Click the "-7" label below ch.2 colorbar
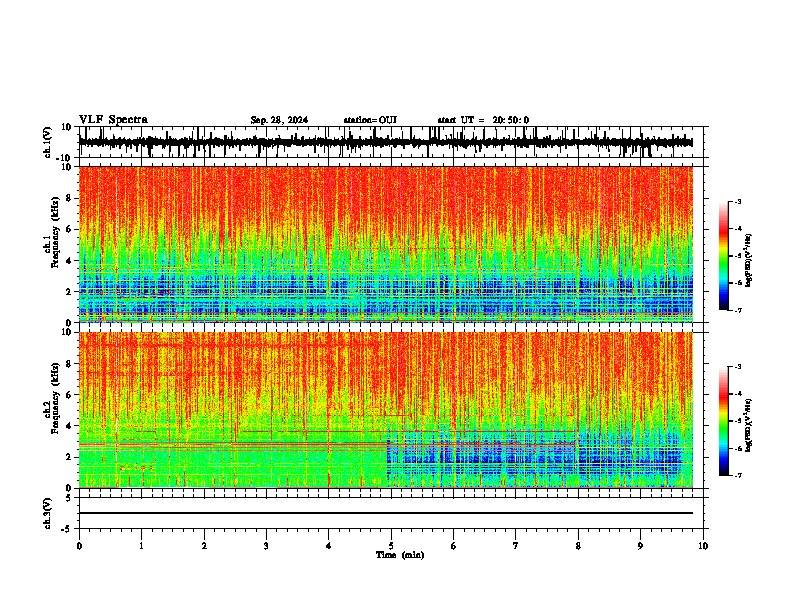 (737, 475)
